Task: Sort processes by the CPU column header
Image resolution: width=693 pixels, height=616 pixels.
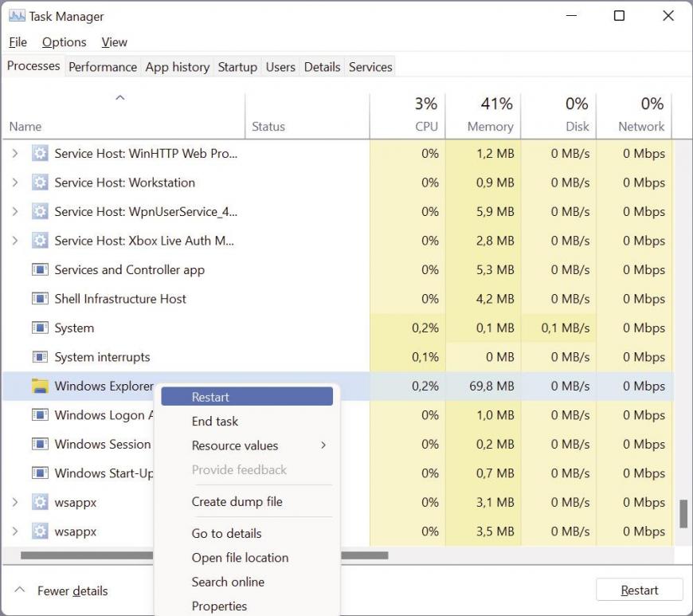Action: pos(408,116)
